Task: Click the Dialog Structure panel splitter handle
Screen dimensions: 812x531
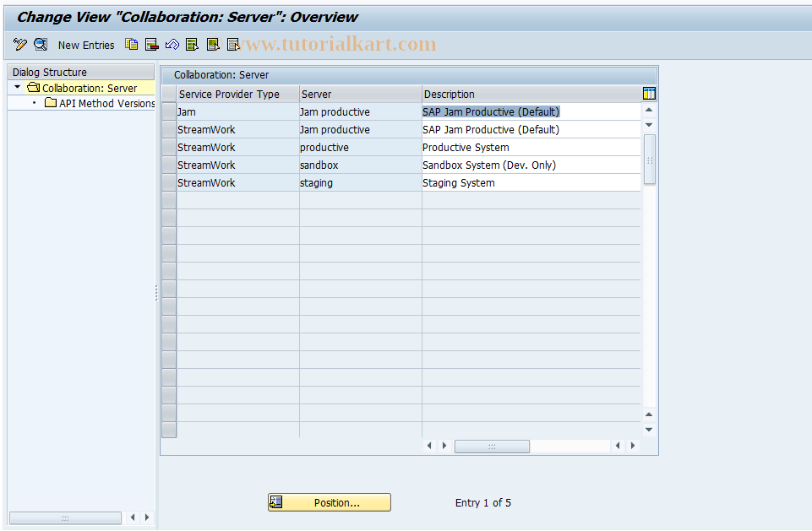Action: 156,293
